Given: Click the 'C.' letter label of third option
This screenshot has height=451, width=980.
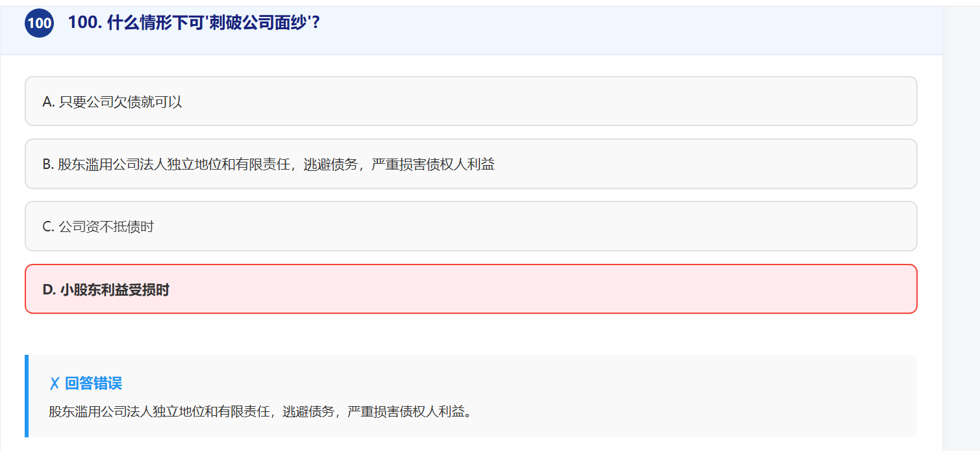Looking at the screenshot, I should [49, 227].
